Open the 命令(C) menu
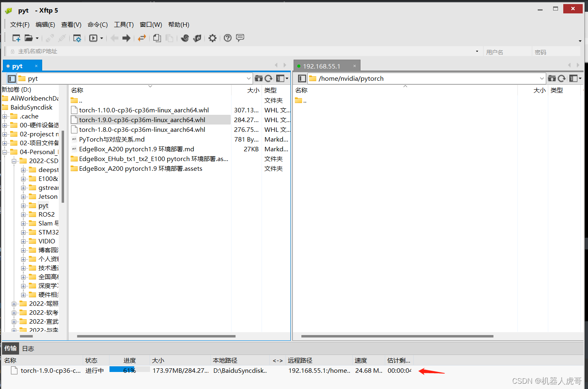 point(98,24)
